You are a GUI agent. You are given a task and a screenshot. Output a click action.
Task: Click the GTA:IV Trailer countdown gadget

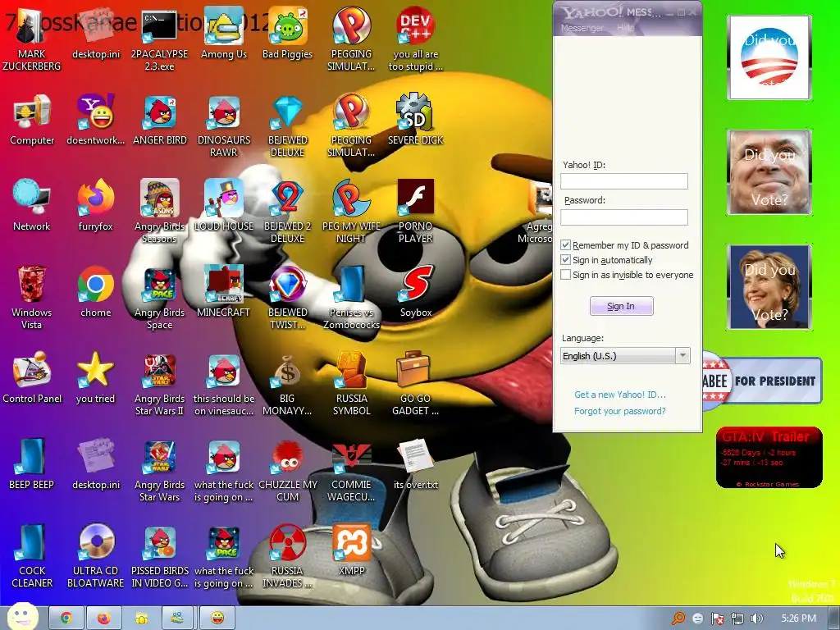tap(769, 458)
